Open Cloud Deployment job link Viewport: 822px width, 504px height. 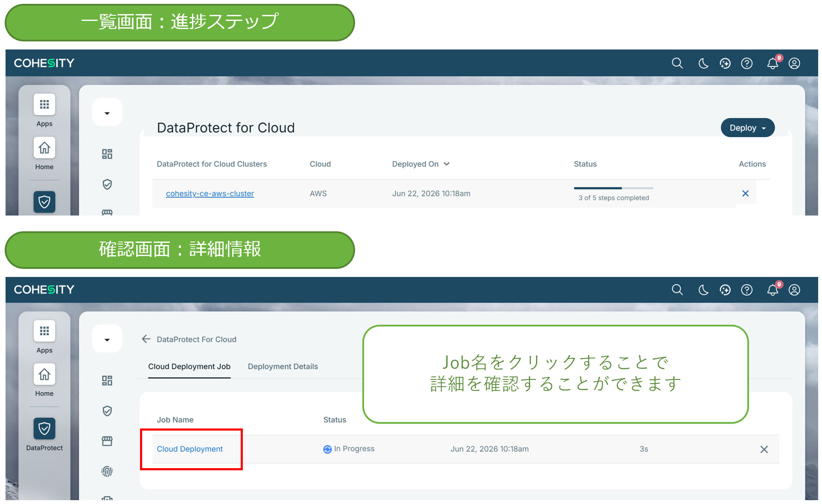(x=190, y=449)
